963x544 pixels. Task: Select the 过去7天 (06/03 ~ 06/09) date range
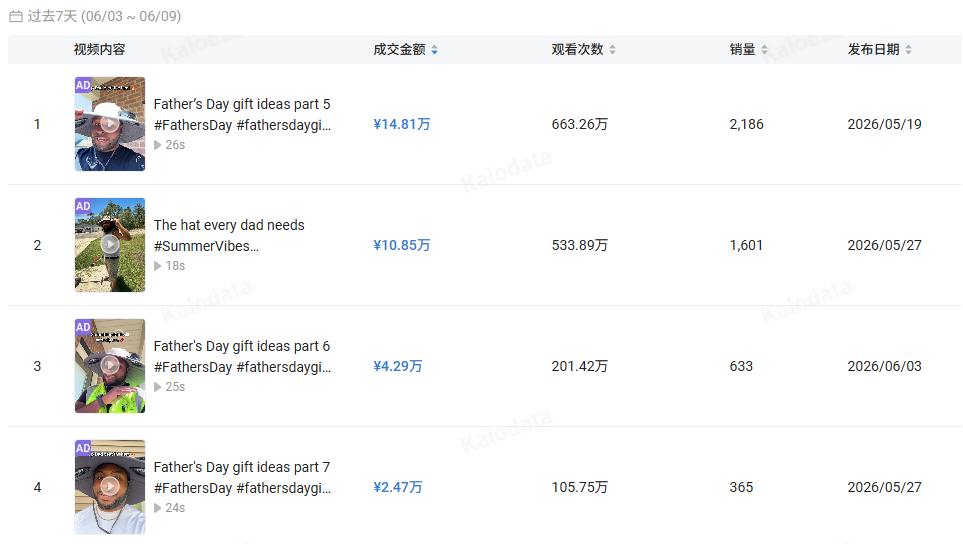pos(104,17)
